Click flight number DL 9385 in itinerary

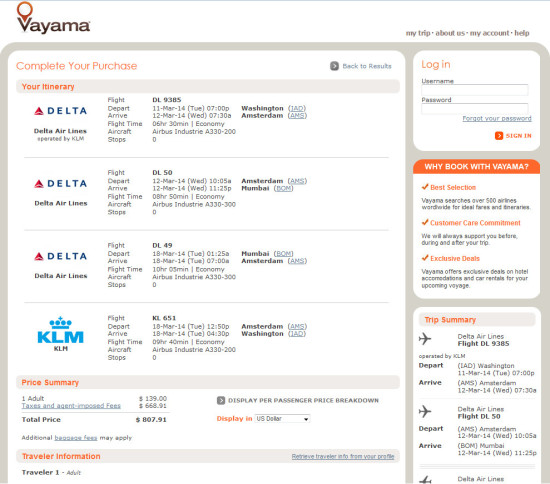[x=167, y=100]
